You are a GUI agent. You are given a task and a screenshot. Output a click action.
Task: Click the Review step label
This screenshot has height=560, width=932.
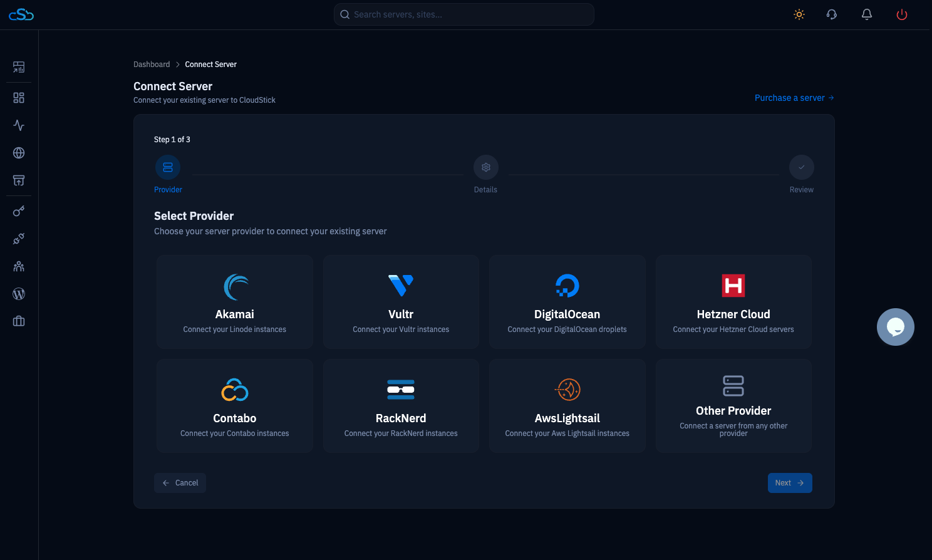coord(802,190)
